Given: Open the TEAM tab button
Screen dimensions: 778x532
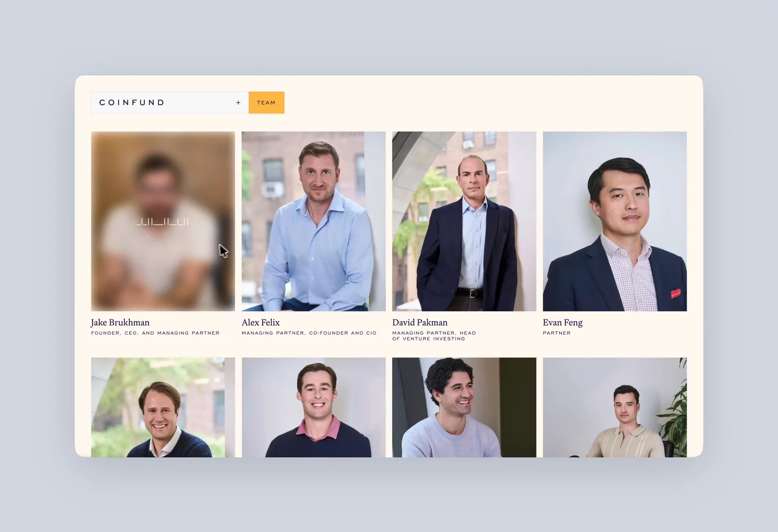Looking at the screenshot, I should click(266, 103).
